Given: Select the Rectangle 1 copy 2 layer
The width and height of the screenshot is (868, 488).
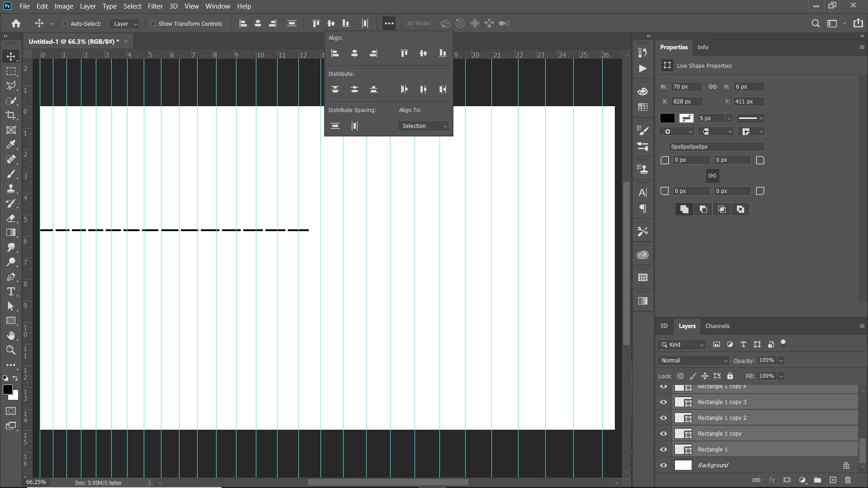Looking at the screenshot, I should (722, 418).
